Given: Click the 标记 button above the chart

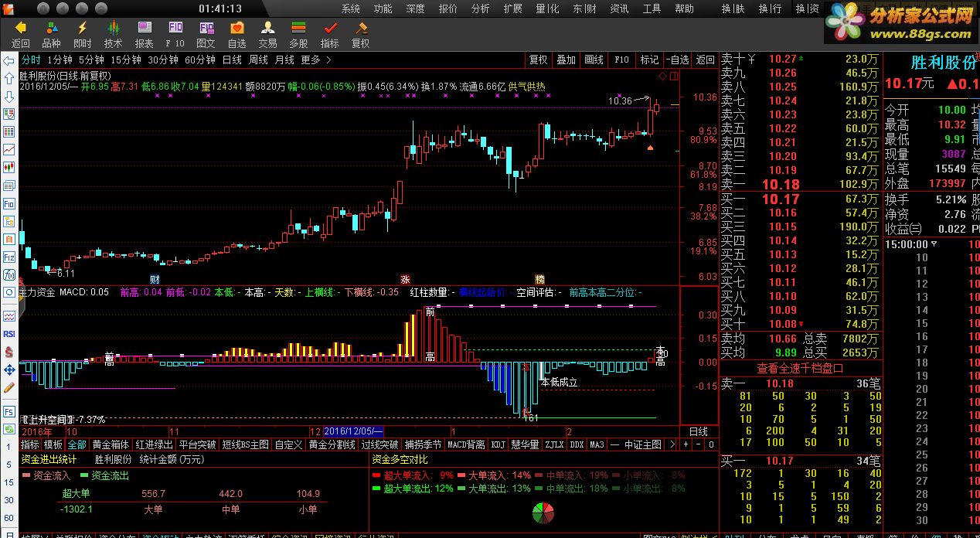Looking at the screenshot, I should pyautogui.click(x=649, y=60).
